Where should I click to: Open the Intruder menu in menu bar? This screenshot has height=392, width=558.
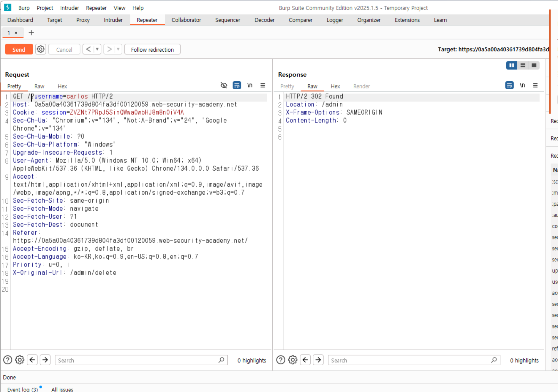coord(69,8)
